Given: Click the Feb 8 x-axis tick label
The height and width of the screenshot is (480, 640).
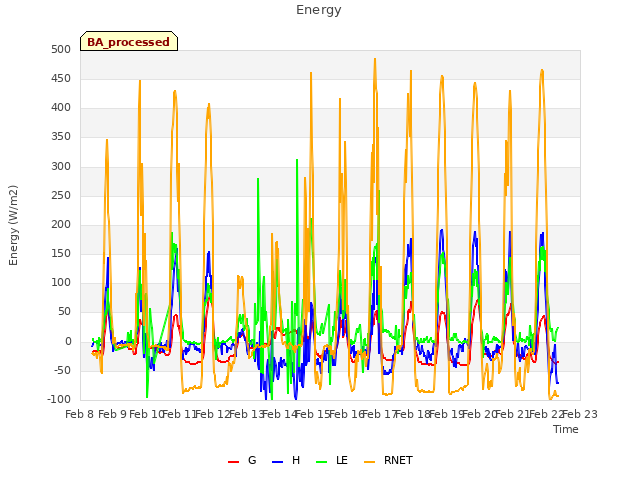Looking at the screenshot, I should coord(79,414).
